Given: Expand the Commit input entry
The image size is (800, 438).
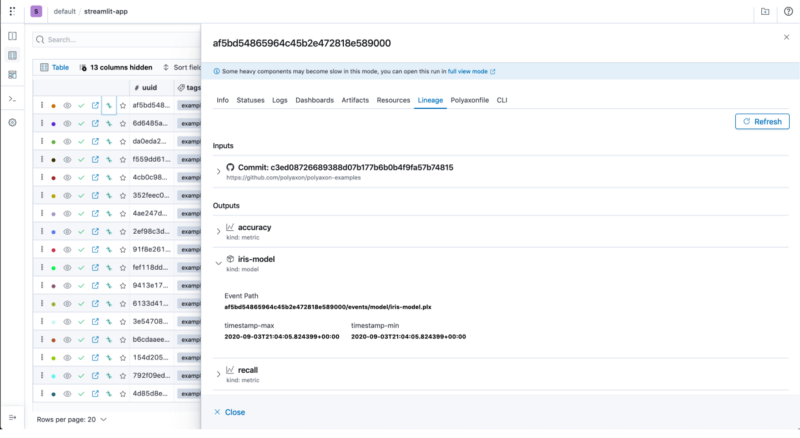Looking at the screenshot, I should (x=218, y=172).
